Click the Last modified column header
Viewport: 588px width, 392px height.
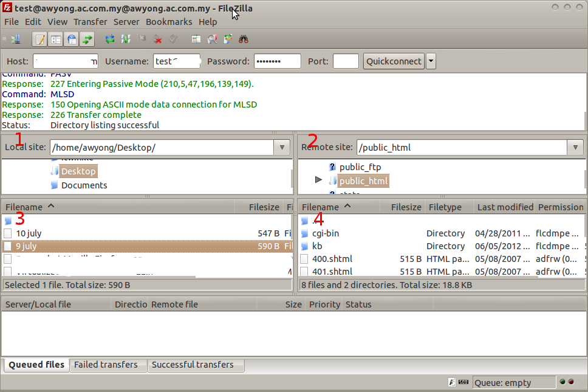505,207
